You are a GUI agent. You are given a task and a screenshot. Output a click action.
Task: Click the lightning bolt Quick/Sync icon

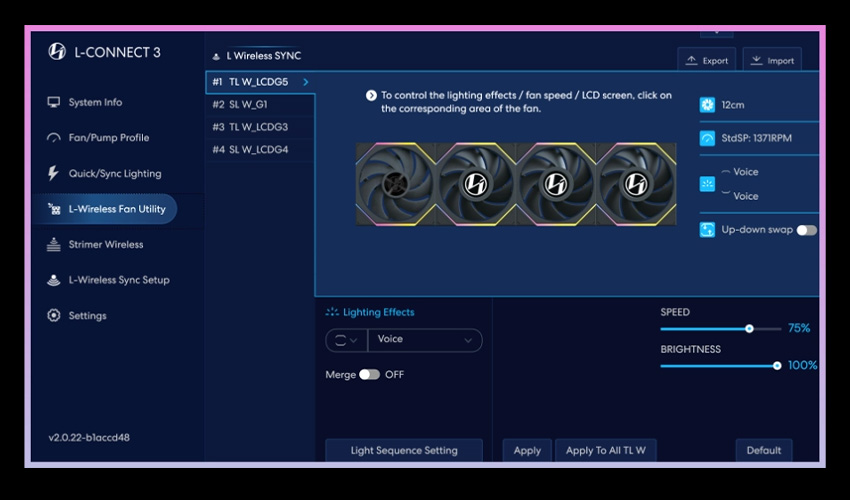[53, 173]
